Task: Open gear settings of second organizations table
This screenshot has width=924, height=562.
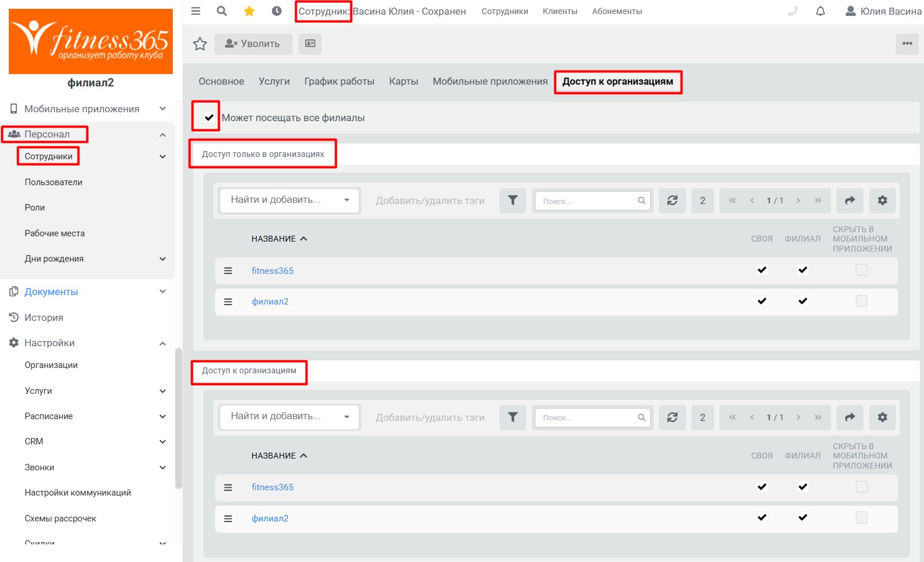Action: pos(882,417)
